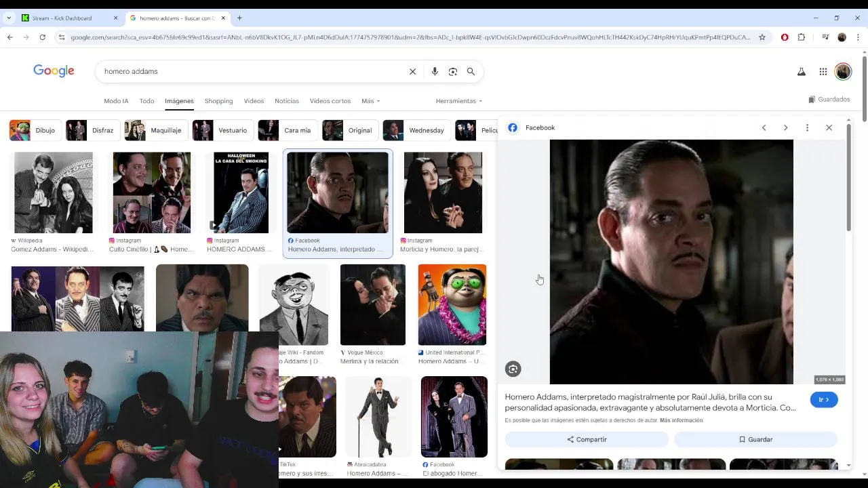Clear the search box with the X icon
Viewport: 868px width, 488px height.
(x=412, y=71)
